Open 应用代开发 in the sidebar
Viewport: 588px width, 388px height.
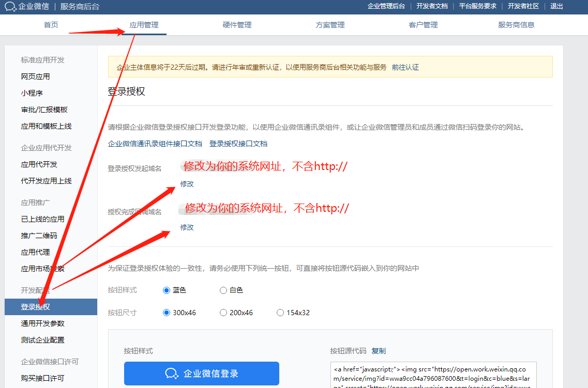tap(39, 164)
